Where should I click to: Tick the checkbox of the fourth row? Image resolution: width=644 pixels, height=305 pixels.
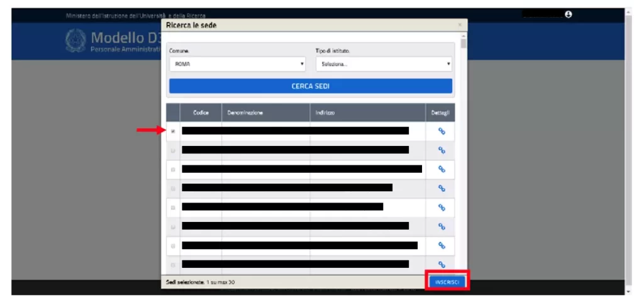pyautogui.click(x=173, y=189)
